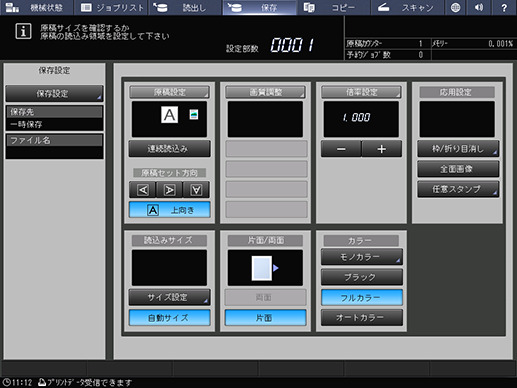Screen dimensions: 517x388
Task: Click the speaker sound icon
Action: pyautogui.click(x=479, y=7)
